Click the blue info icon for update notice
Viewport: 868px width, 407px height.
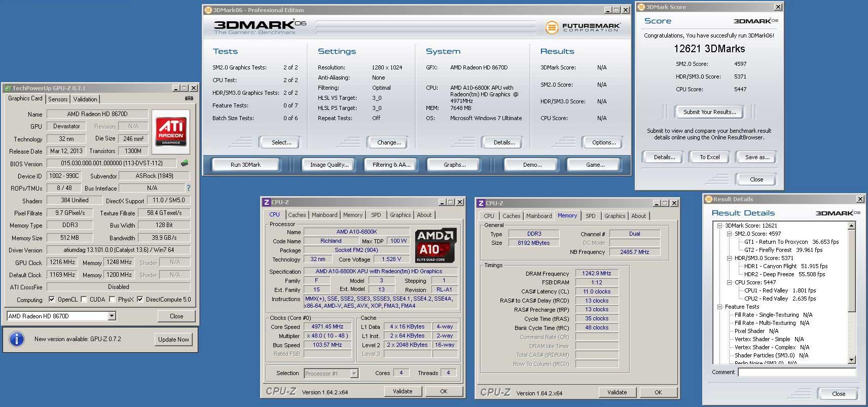[17, 339]
